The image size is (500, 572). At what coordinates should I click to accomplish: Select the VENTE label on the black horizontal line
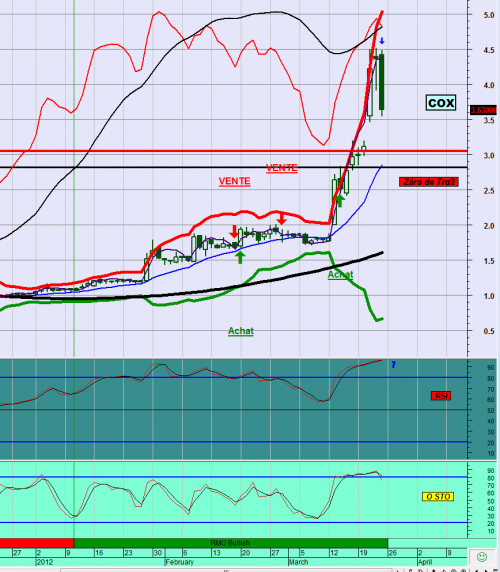point(282,168)
